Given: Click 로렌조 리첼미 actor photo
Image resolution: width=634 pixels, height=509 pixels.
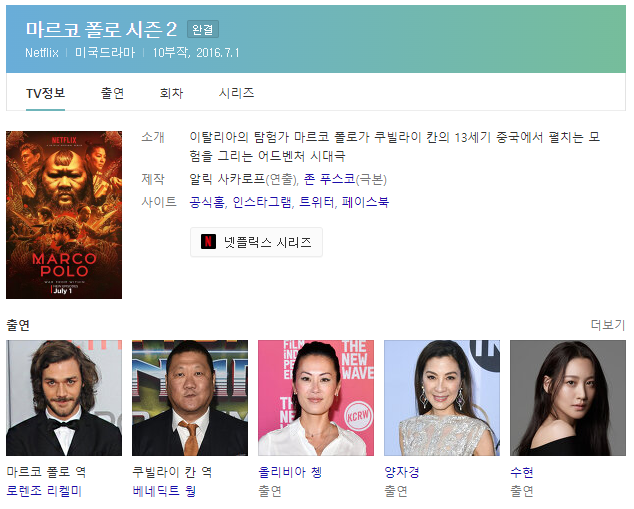Looking at the screenshot, I should pos(64,398).
